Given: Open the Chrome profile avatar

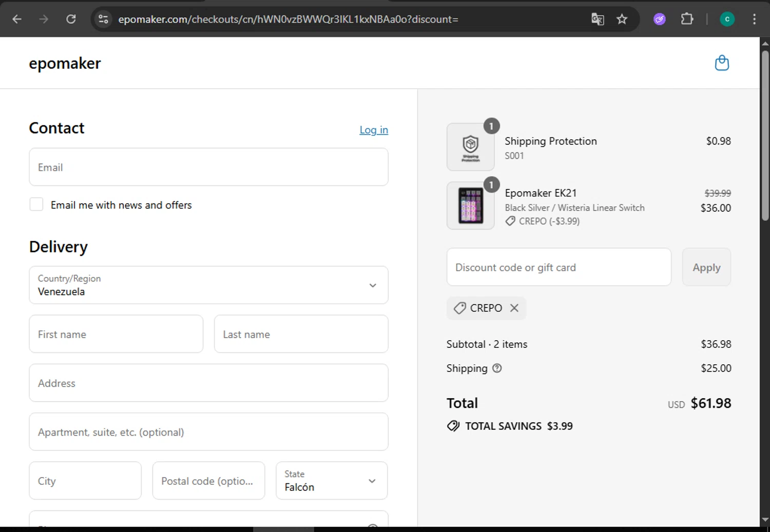Looking at the screenshot, I should [x=727, y=19].
